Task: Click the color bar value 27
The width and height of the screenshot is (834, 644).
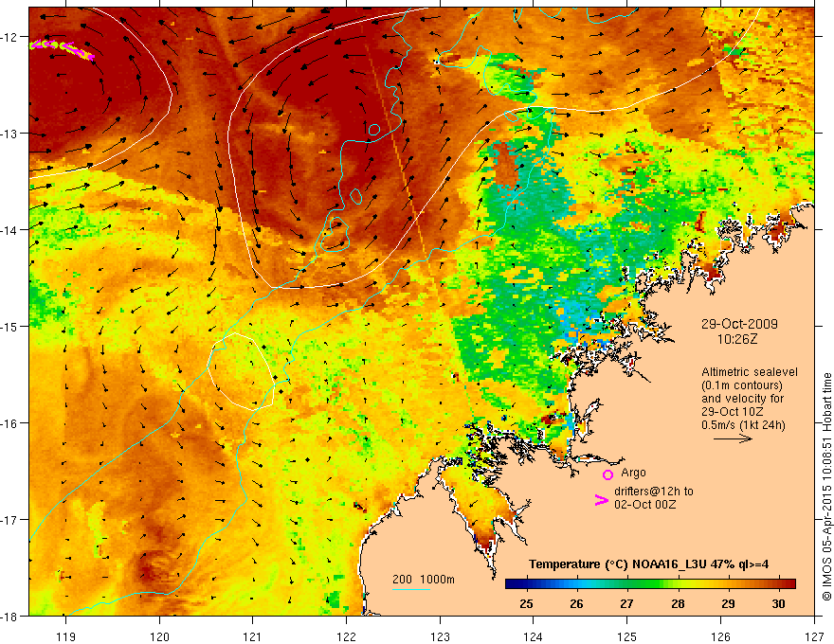Action: click(626, 603)
